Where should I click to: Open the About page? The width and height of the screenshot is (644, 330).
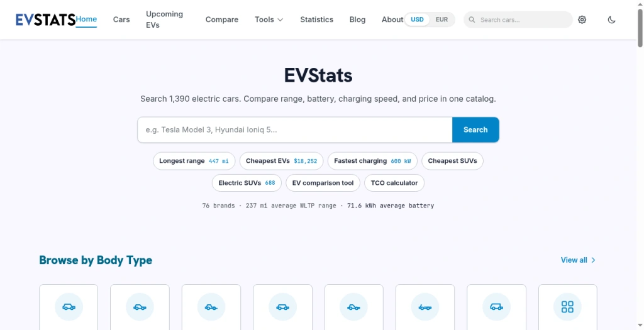pyautogui.click(x=392, y=19)
